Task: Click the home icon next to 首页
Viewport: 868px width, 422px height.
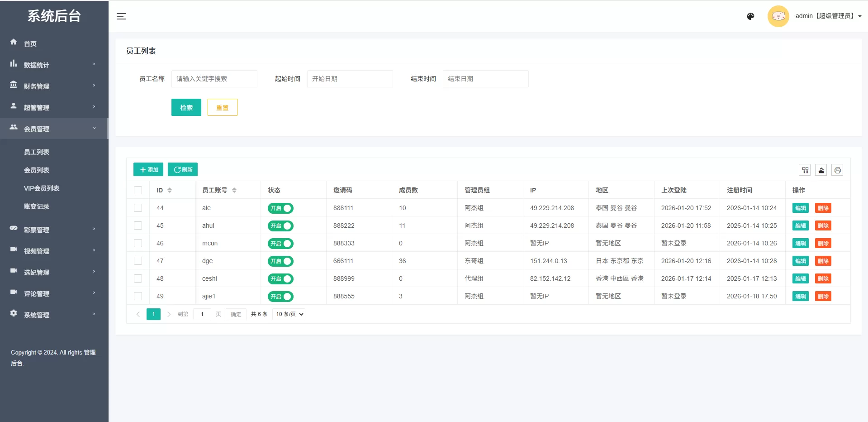Action: click(x=13, y=42)
